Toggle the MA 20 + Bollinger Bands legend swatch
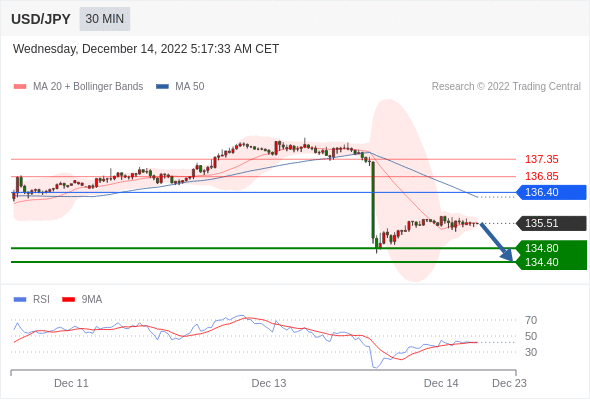 pyautogui.click(x=20, y=87)
